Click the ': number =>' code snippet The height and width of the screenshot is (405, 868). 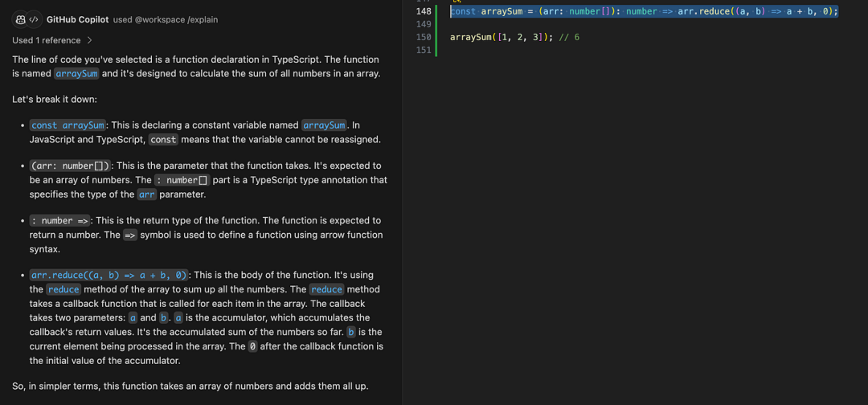tap(59, 221)
